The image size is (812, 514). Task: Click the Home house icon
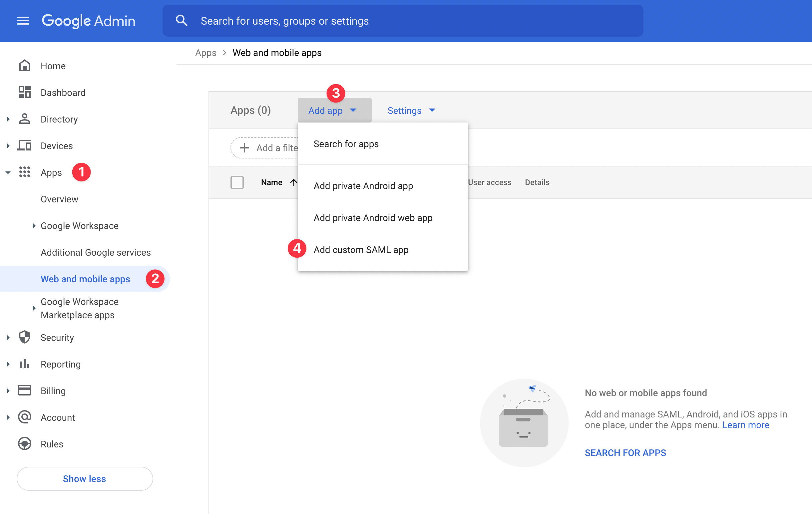[25, 66]
